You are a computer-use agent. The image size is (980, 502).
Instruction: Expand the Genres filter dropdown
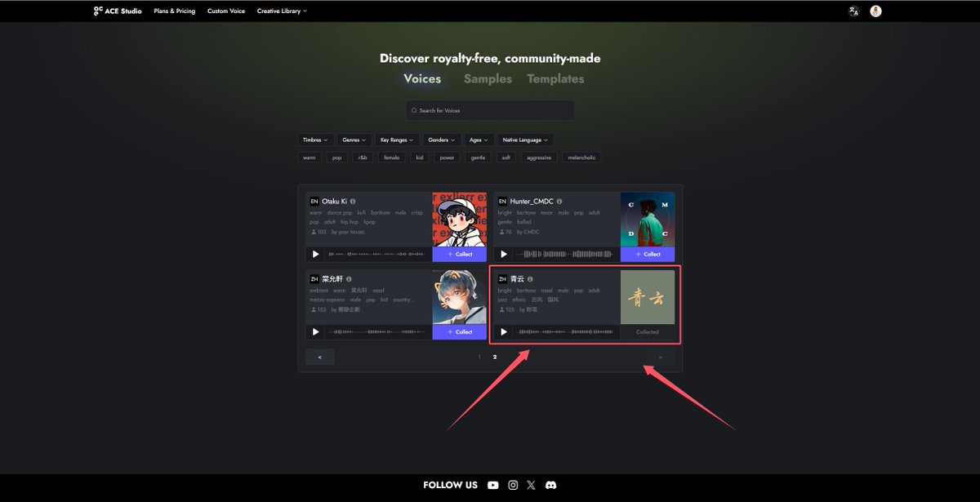[354, 140]
